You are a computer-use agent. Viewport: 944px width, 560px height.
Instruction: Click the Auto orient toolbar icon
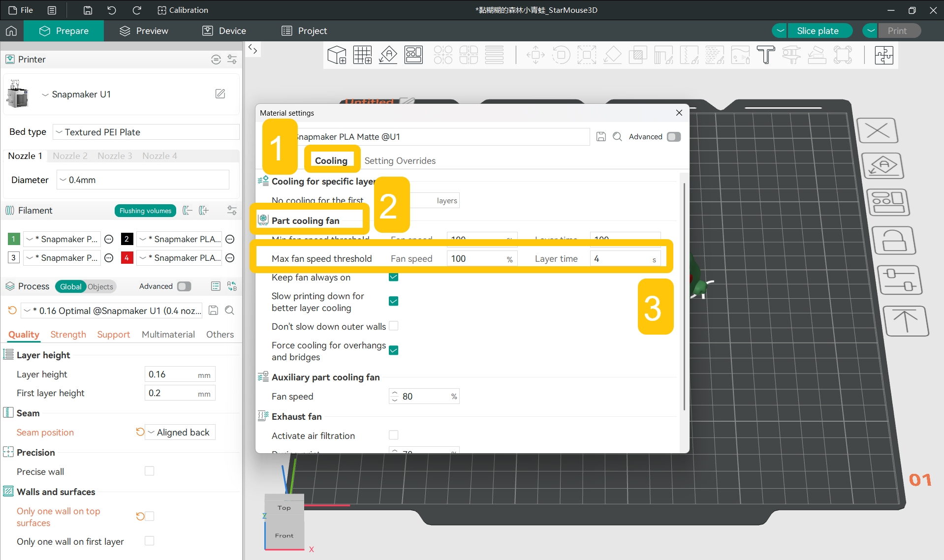[388, 55]
